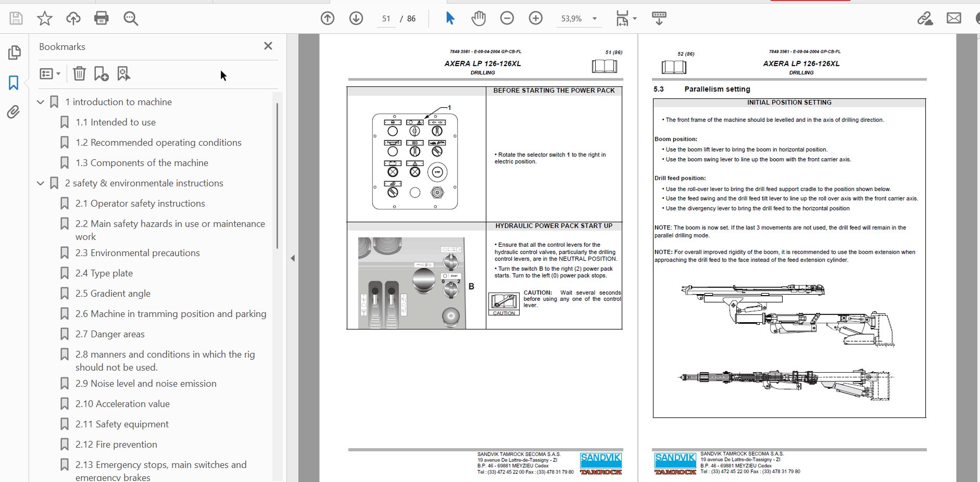Image resolution: width=980 pixels, height=482 pixels.
Task: Open bookmark '2.12 Fire prevention'
Action: tap(116, 445)
